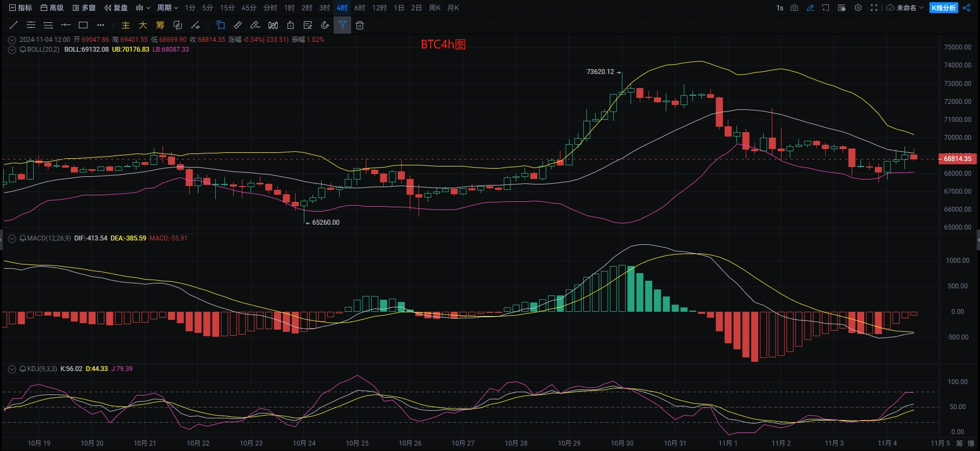Switch to the 1日 timeframe
Image resolution: width=980 pixels, height=451 pixels.
coord(399,8)
